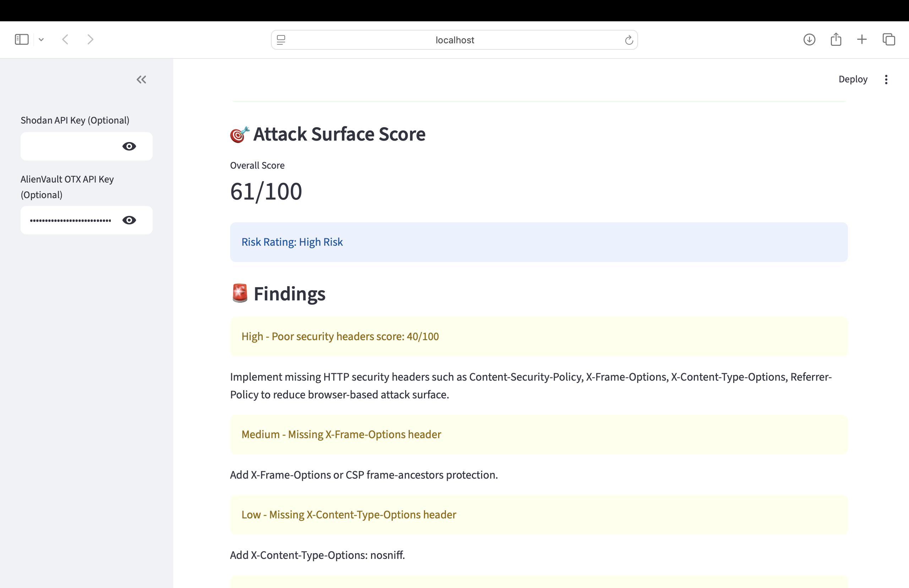Image resolution: width=909 pixels, height=588 pixels.
Task: Click the Shodan API Key (Optional) label
Action: tap(75, 120)
